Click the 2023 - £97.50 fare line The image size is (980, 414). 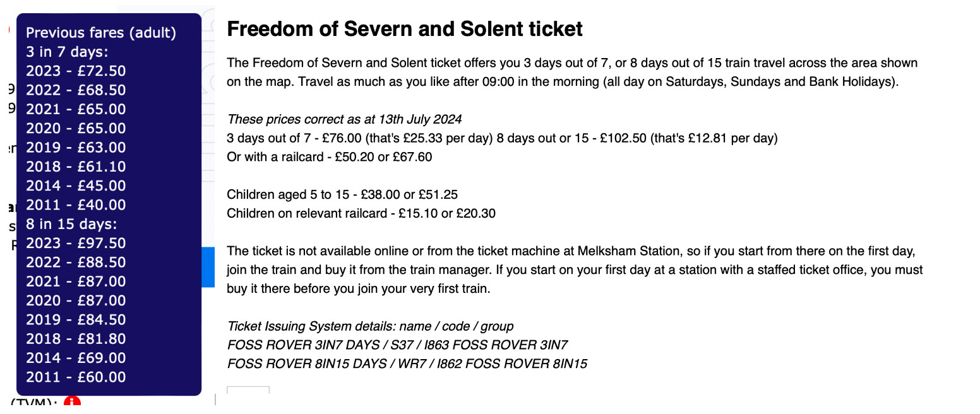tap(76, 243)
